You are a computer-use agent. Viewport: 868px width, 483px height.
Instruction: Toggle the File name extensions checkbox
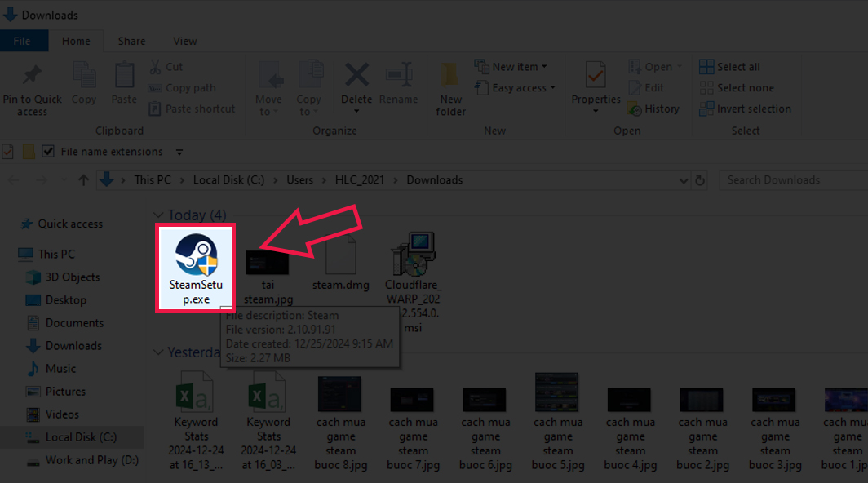(48, 151)
